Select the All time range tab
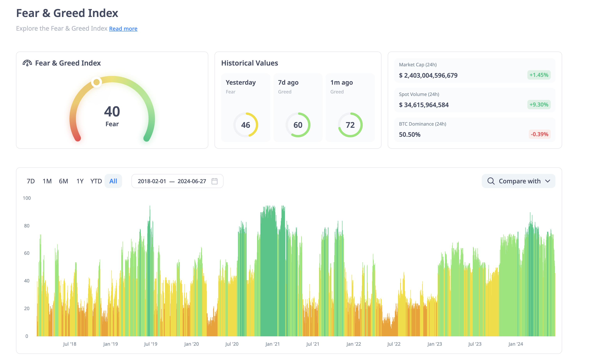Viewport: 589px width, 364px height. pos(113,181)
